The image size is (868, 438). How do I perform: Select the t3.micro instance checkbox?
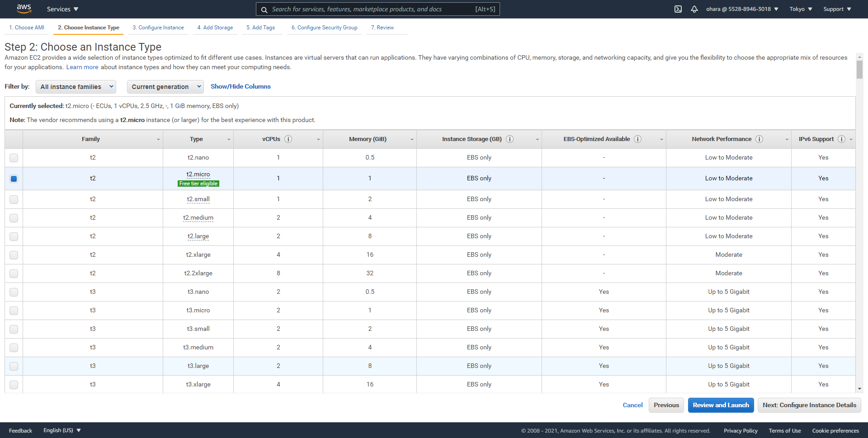point(14,311)
